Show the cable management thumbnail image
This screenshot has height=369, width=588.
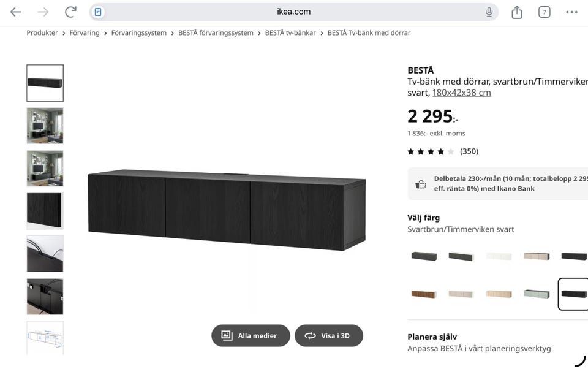click(x=45, y=254)
